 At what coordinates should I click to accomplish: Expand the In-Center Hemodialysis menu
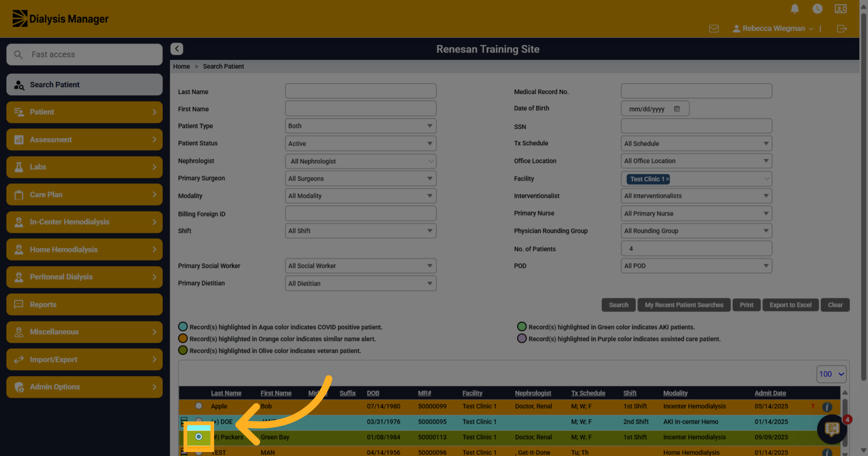pos(84,222)
